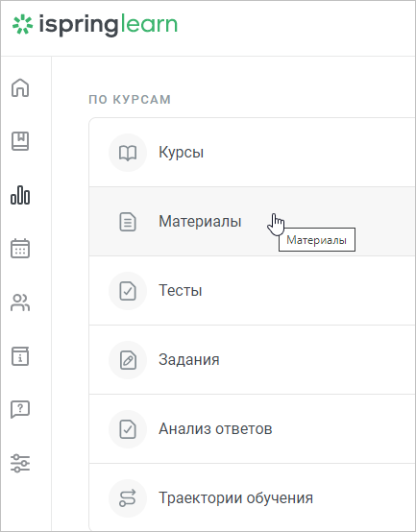Click the open book icon beside Курсы
Viewport: 416px width, 532px height.
(x=128, y=153)
